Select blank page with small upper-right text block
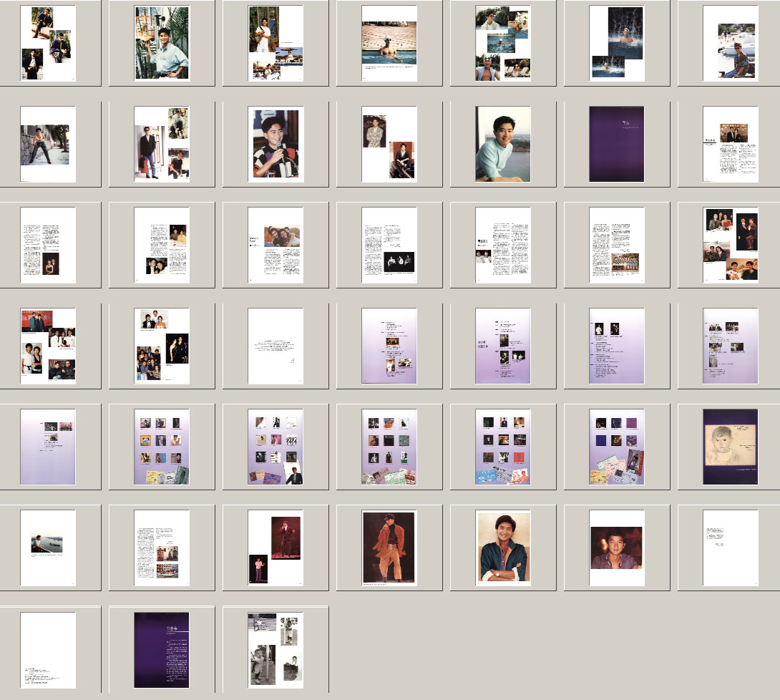780x700 pixels. tap(731, 548)
